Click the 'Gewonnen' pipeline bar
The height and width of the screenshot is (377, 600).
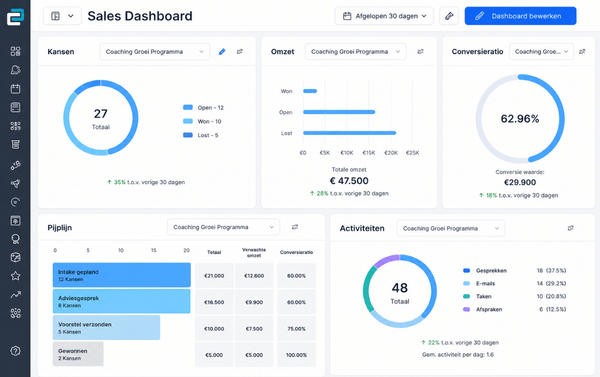pos(78,354)
